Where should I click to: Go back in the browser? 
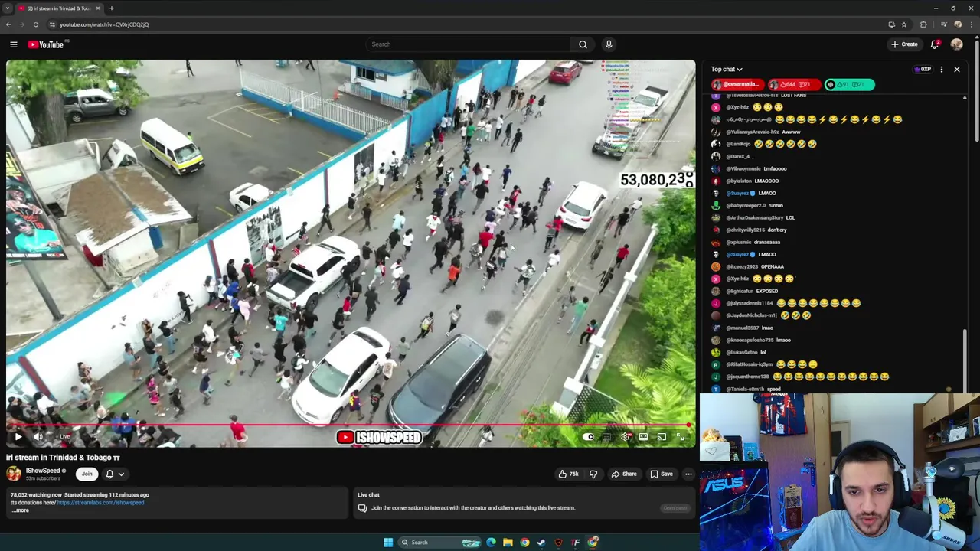coord(8,24)
